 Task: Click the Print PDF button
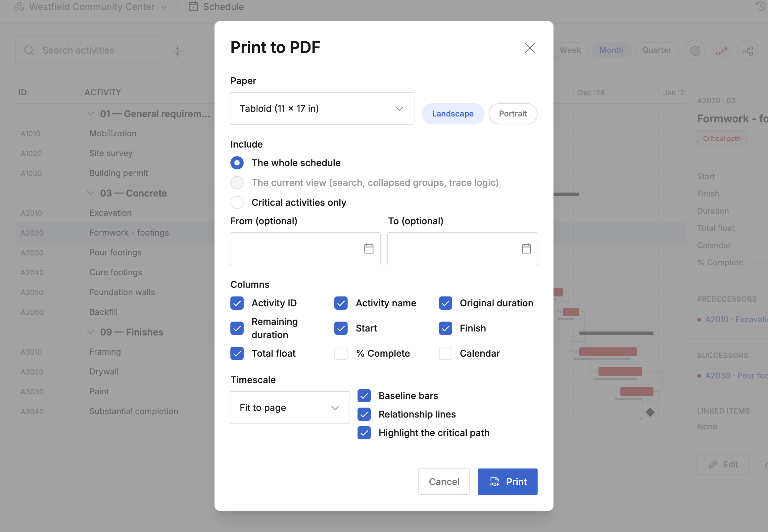507,482
